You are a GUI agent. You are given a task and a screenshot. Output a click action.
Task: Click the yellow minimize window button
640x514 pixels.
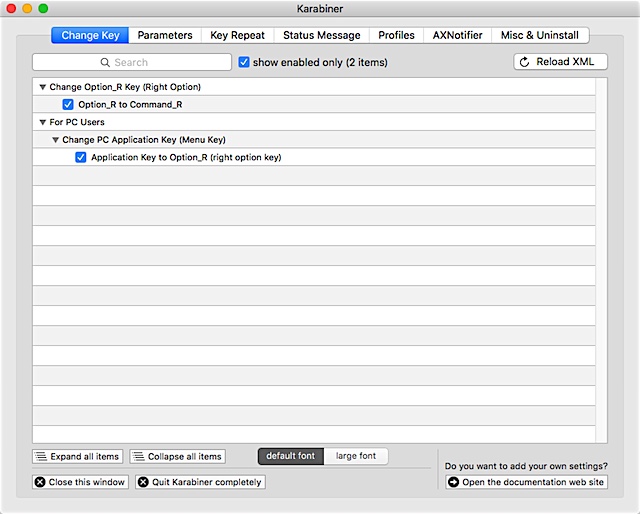pyautogui.click(x=27, y=9)
